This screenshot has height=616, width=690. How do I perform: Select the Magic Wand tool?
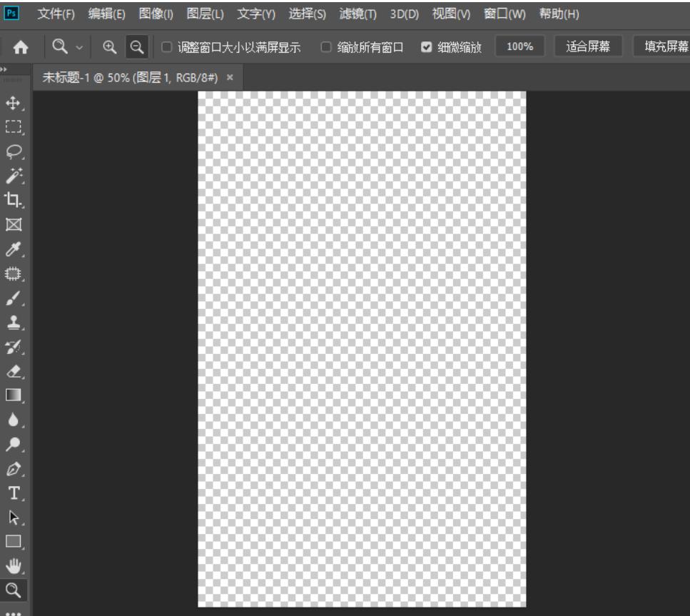click(14, 176)
